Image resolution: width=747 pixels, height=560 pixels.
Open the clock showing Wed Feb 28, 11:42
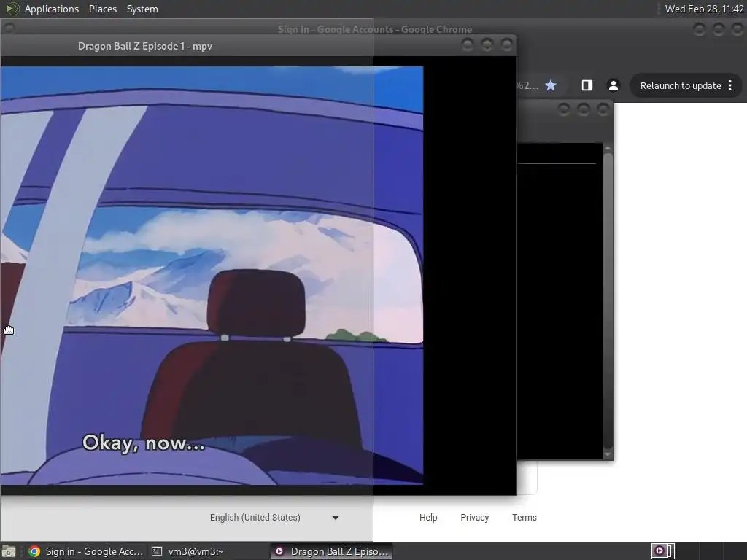[x=704, y=9]
